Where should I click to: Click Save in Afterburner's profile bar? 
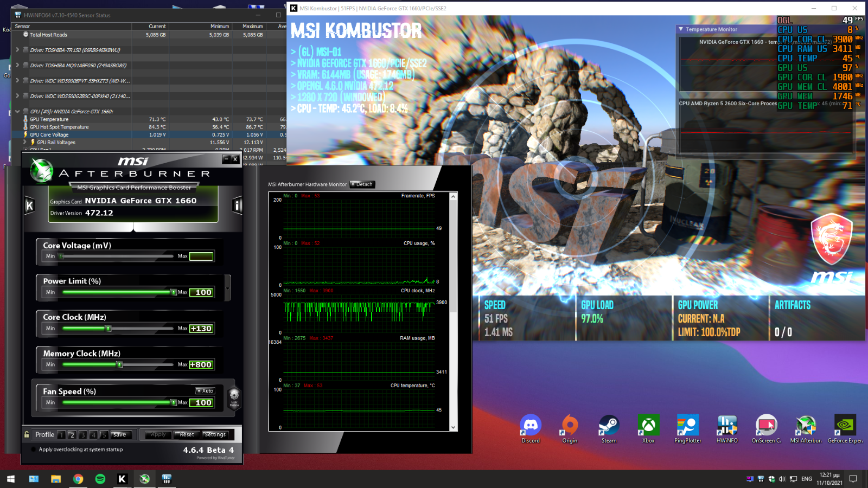pos(120,435)
